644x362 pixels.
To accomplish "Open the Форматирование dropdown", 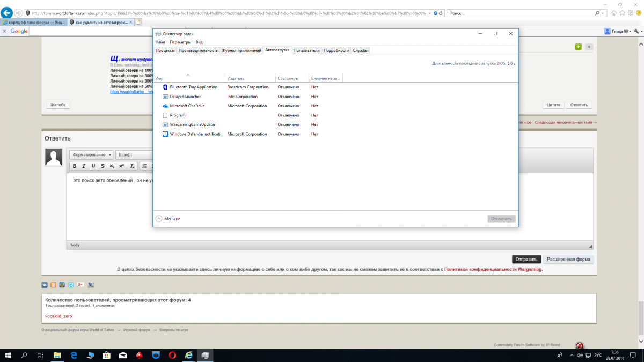I will click(92, 154).
